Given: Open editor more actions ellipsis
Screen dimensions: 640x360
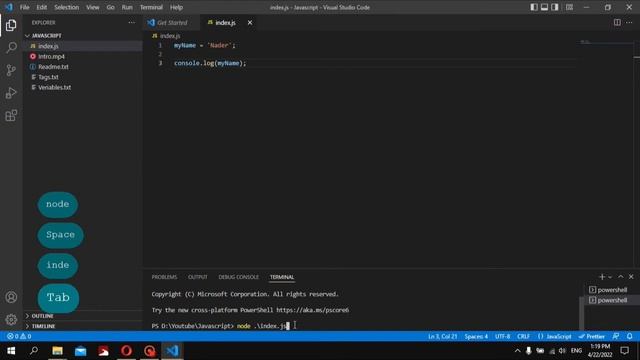Looking at the screenshot, I should [629, 23].
